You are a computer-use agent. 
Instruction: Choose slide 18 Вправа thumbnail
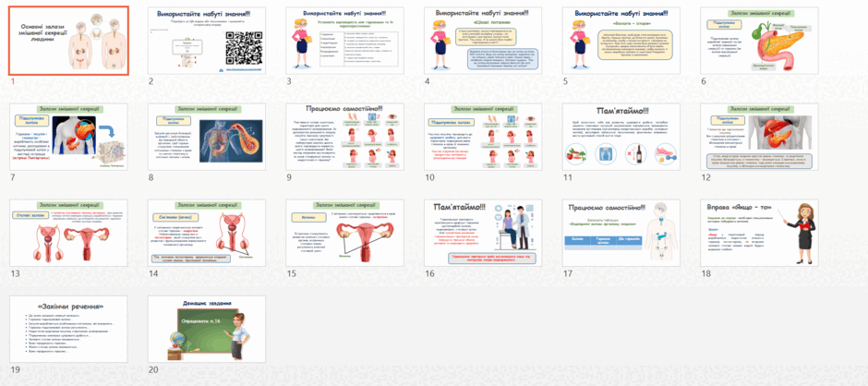click(x=759, y=233)
